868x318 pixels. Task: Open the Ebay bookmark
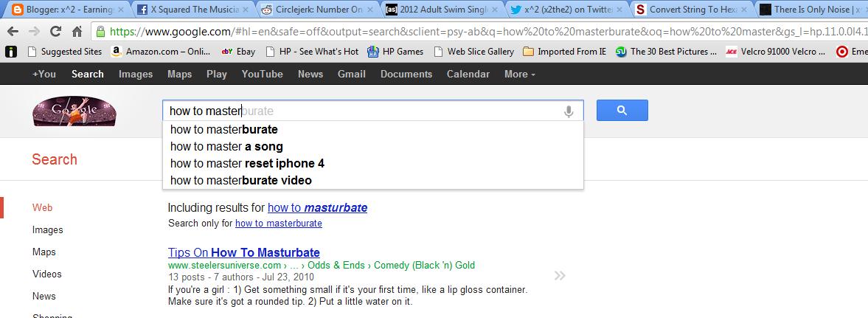tap(238, 52)
